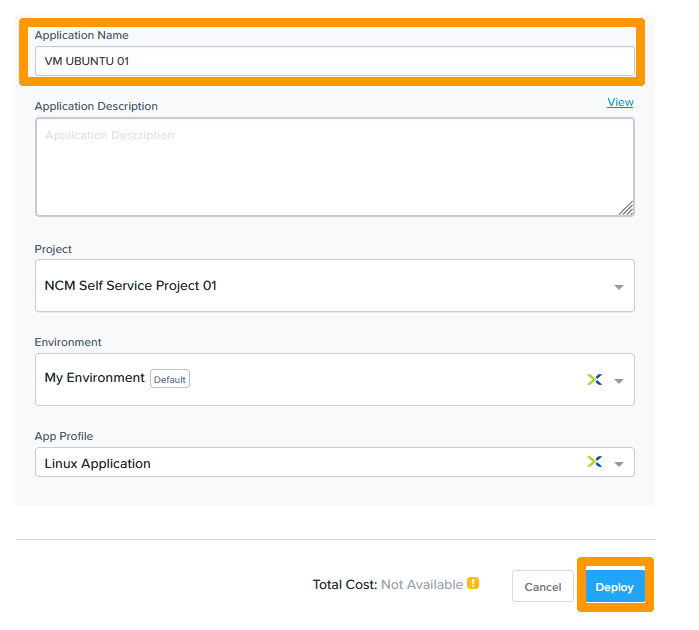Click the yellow warning icon beside Total Cost
The image size is (699, 630).
click(x=473, y=584)
